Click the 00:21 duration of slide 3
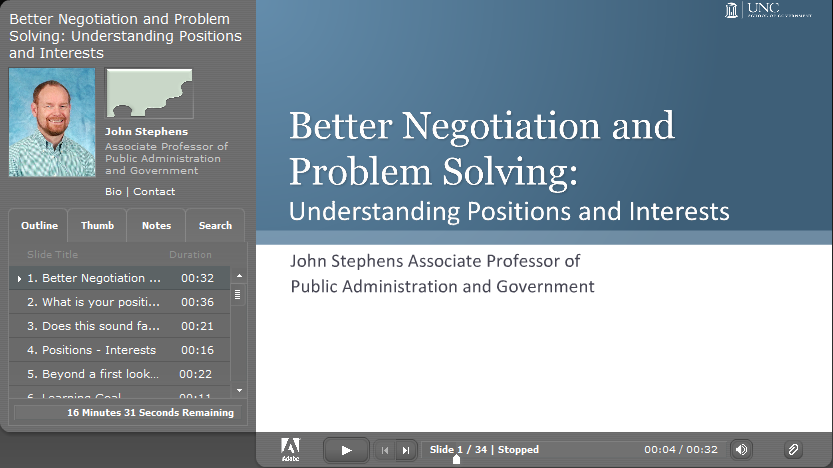Screen dimensions: 833x468 point(197,326)
